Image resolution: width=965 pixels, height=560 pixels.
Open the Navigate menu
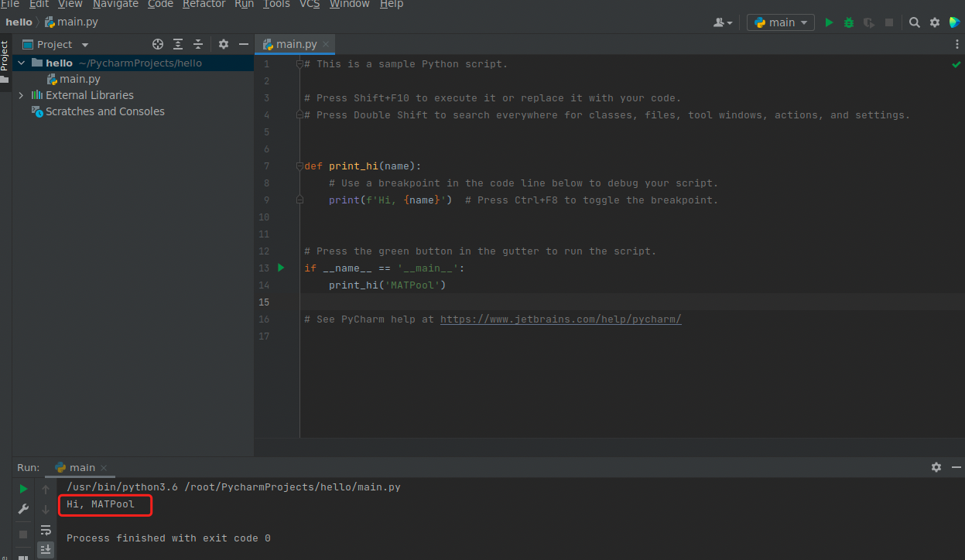tap(115, 4)
